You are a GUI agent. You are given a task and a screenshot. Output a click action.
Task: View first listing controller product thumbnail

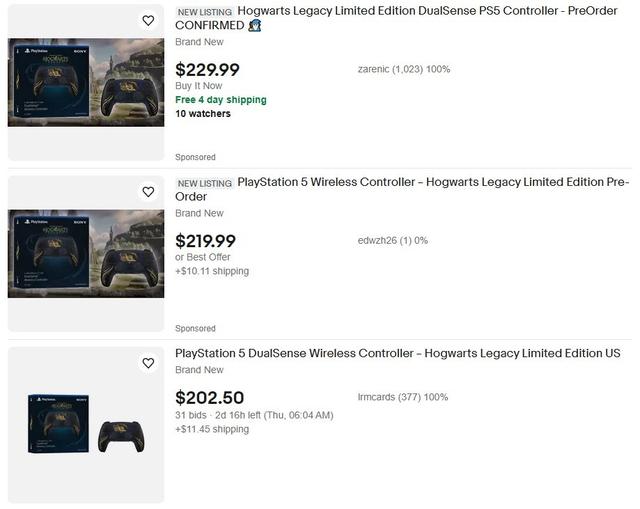pyautogui.click(x=86, y=82)
